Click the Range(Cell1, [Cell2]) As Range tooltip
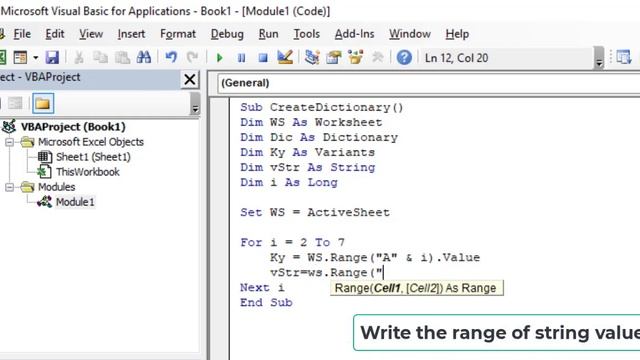The image size is (640, 360). coord(416,288)
